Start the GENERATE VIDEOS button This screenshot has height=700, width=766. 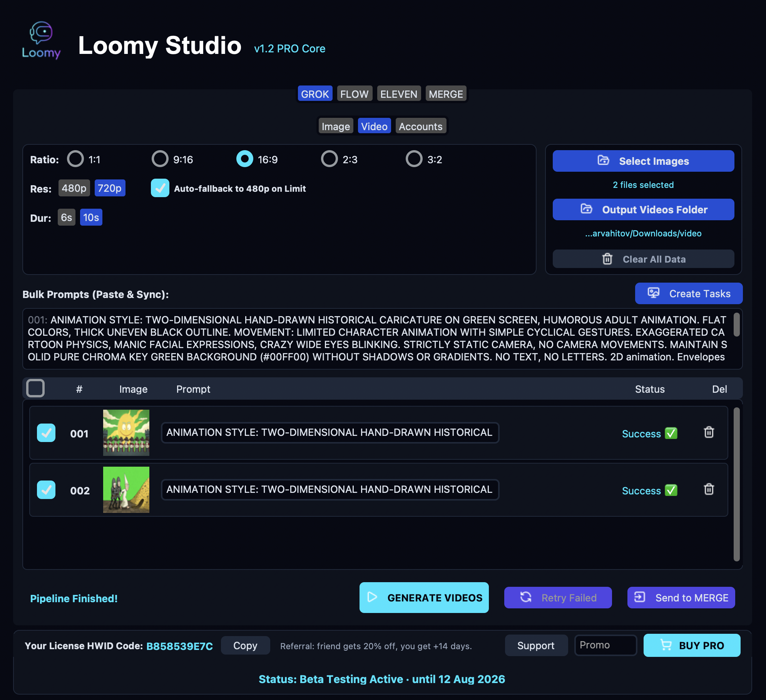point(424,598)
